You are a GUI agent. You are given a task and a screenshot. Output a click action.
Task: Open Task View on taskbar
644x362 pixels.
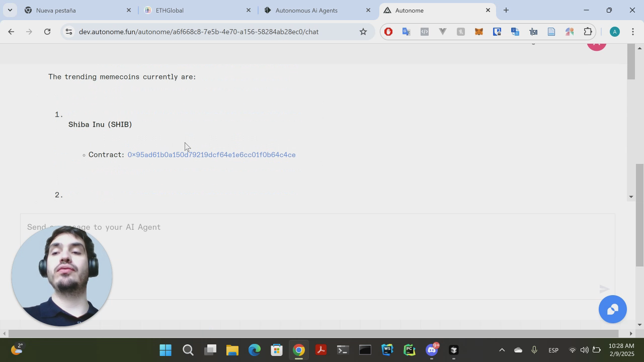210,350
